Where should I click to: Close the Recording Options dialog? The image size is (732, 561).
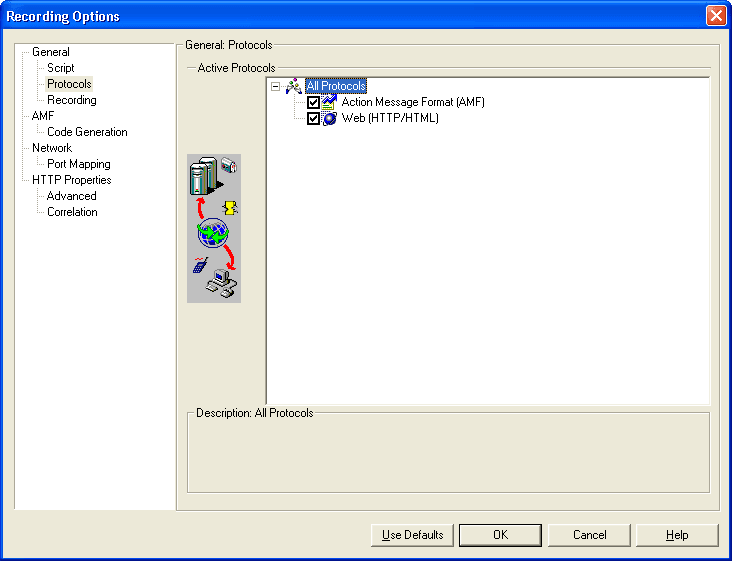point(716,16)
